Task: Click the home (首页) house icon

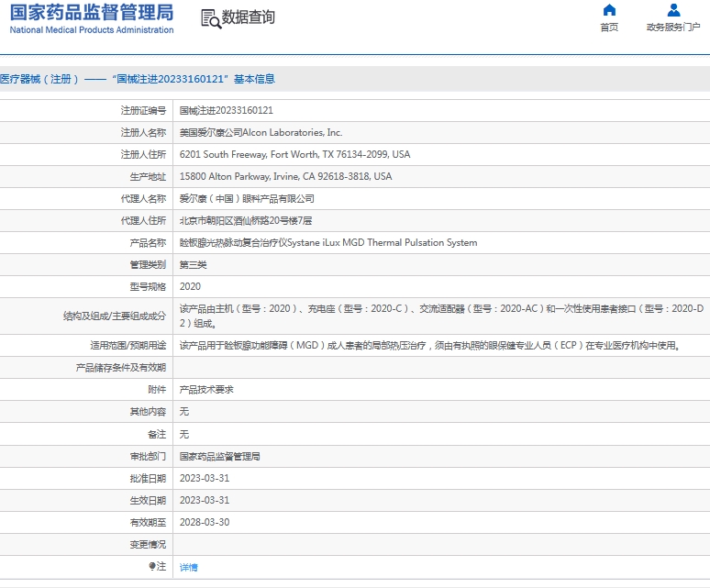Action: pos(609,10)
